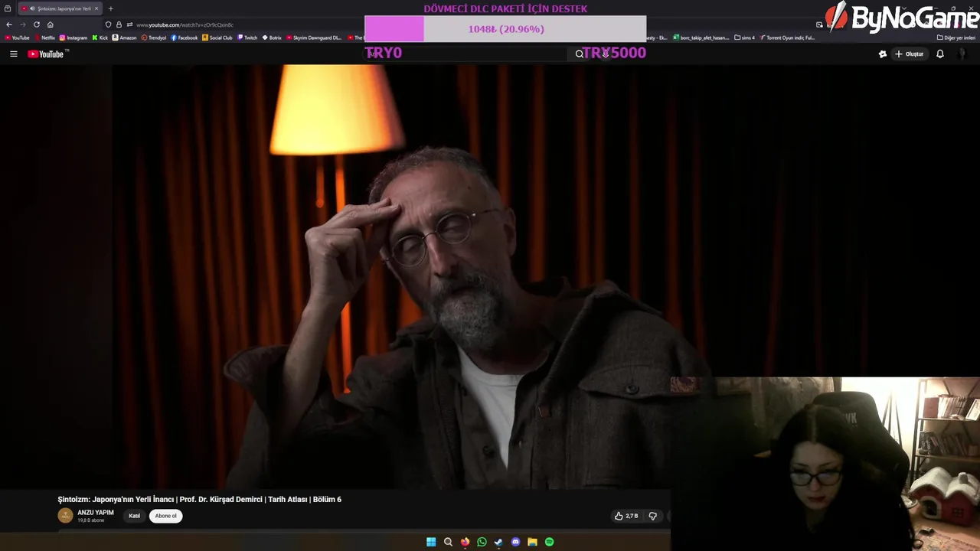Open Skyrim Dawnguard DL... bookmark
This screenshot has height=551, width=980.
[315, 37]
